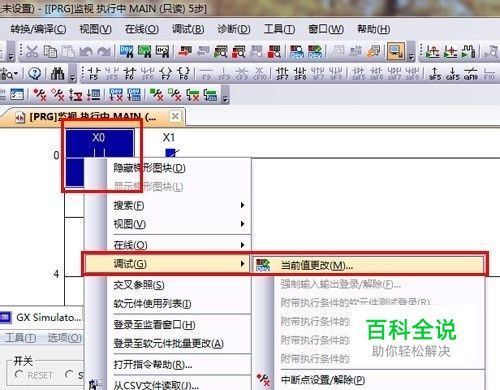Open the Device search icon
The height and width of the screenshot is (390, 500).
(x=127, y=52)
